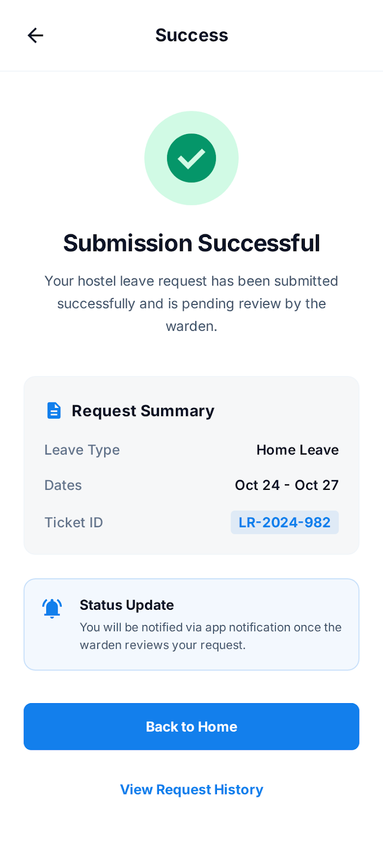Click the green checkmark success icon
The width and height of the screenshot is (383, 868).
[191, 158]
